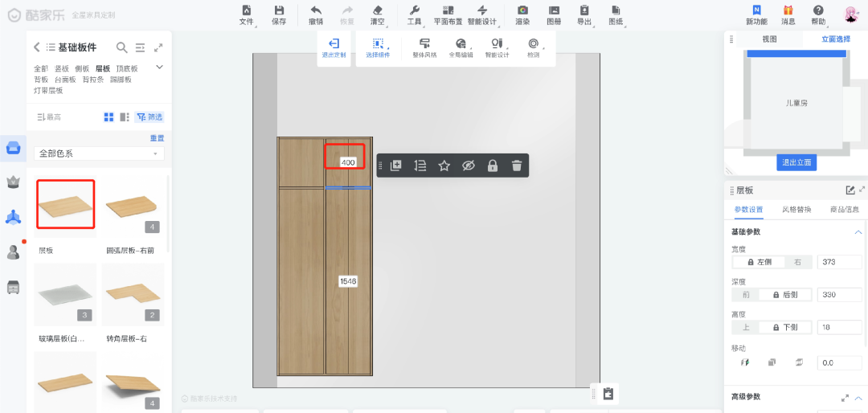
Task: Switch to list detail view layout
Action: [x=125, y=117]
